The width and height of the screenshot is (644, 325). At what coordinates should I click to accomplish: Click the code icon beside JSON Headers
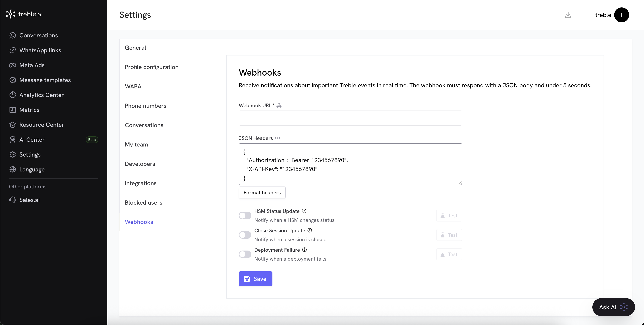pyautogui.click(x=277, y=138)
